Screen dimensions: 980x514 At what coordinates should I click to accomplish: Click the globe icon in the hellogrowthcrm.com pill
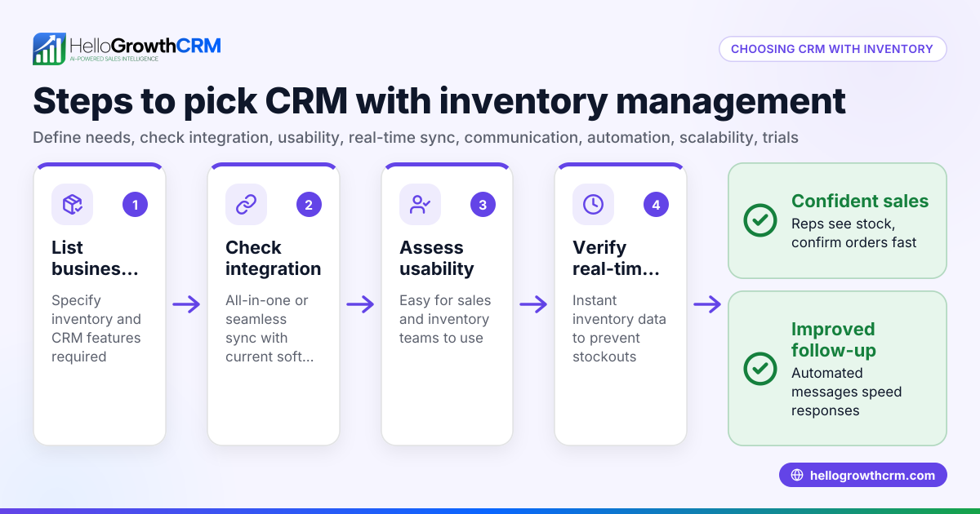pyautogui.click(x=797, y=475)
